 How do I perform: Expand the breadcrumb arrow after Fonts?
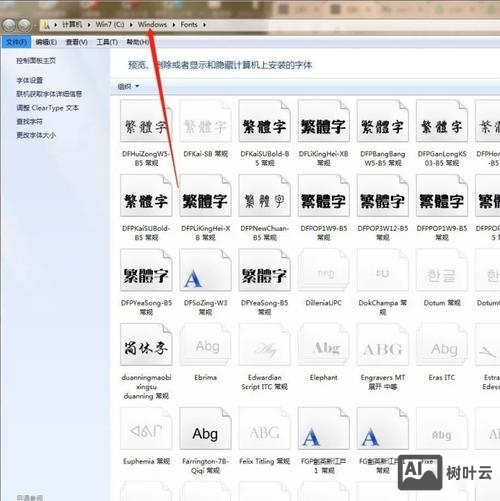pyautogui.click(x=204, y=25)
